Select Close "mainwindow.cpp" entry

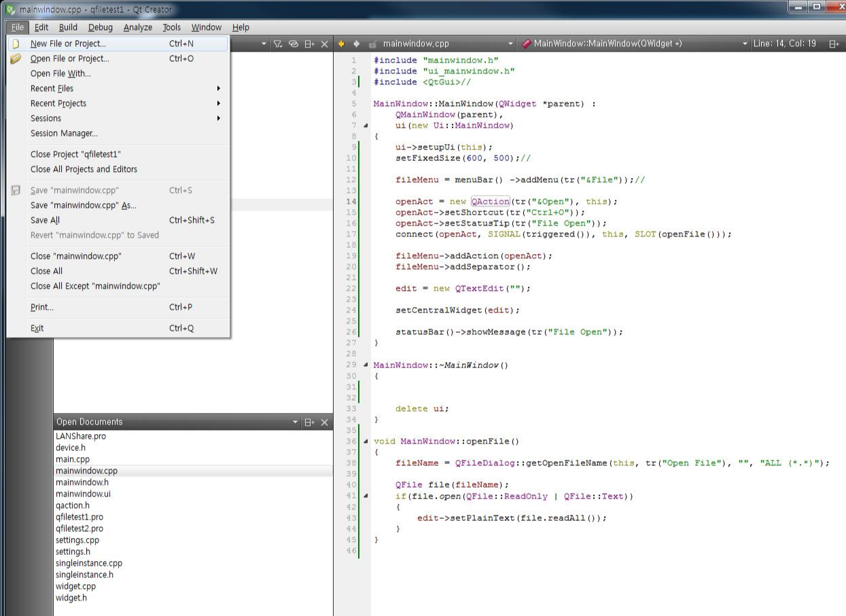118,256
